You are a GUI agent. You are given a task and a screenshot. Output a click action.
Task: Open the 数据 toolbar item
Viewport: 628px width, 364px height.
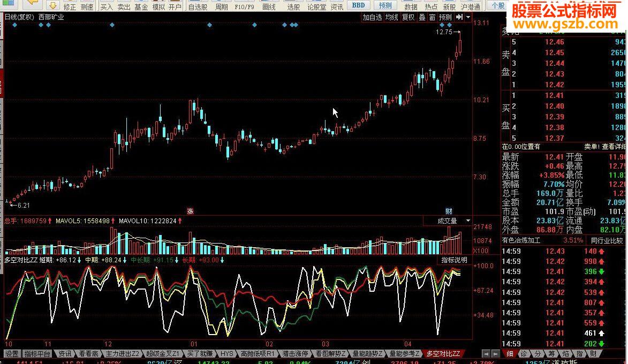pyautogui.click(x=411, y=6)
